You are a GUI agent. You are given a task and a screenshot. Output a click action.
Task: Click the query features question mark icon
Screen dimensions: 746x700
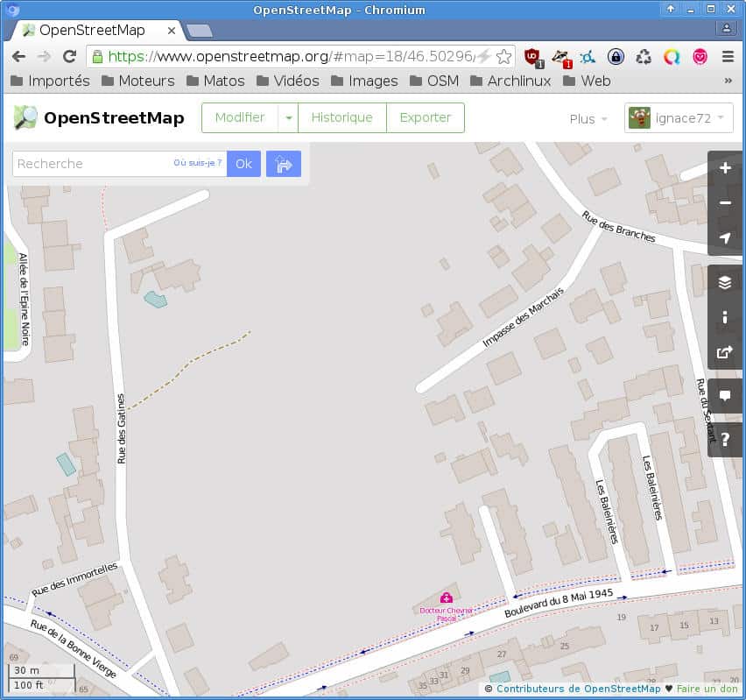(725, 439)
